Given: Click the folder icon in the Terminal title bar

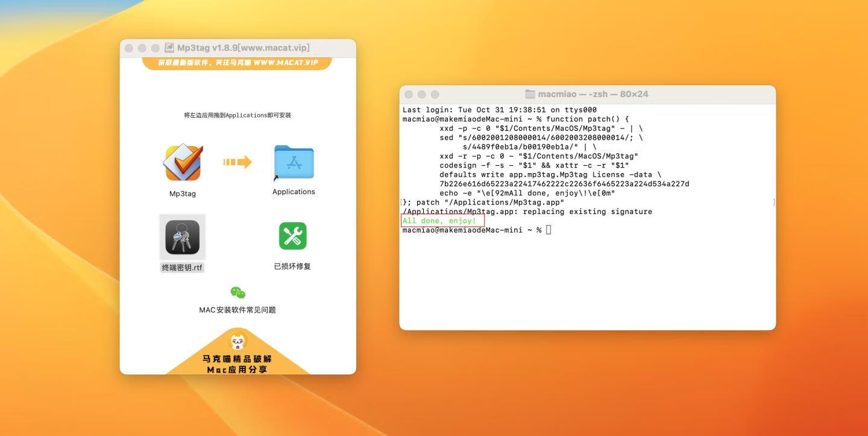Looking at the screenshot, I should click(x=529, y=94).
